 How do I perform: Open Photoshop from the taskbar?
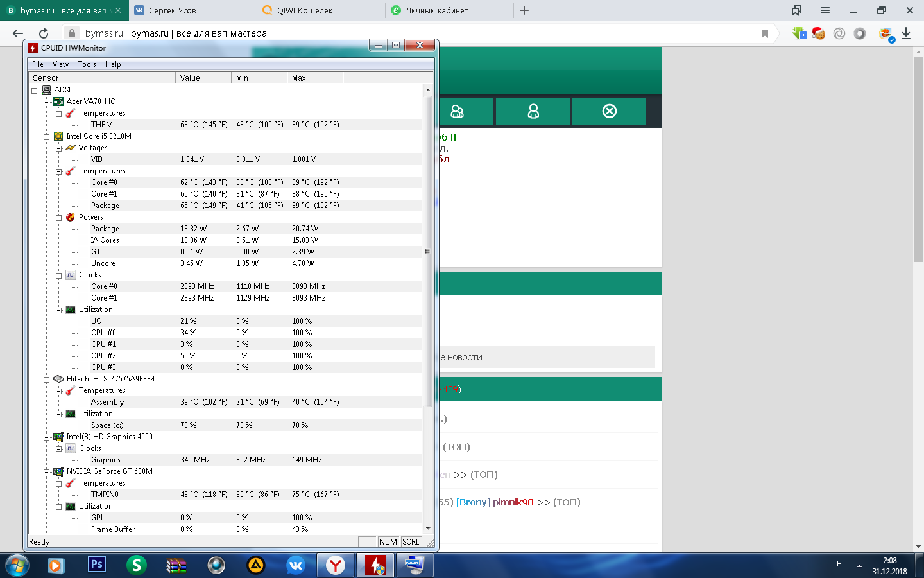(96, 565)
